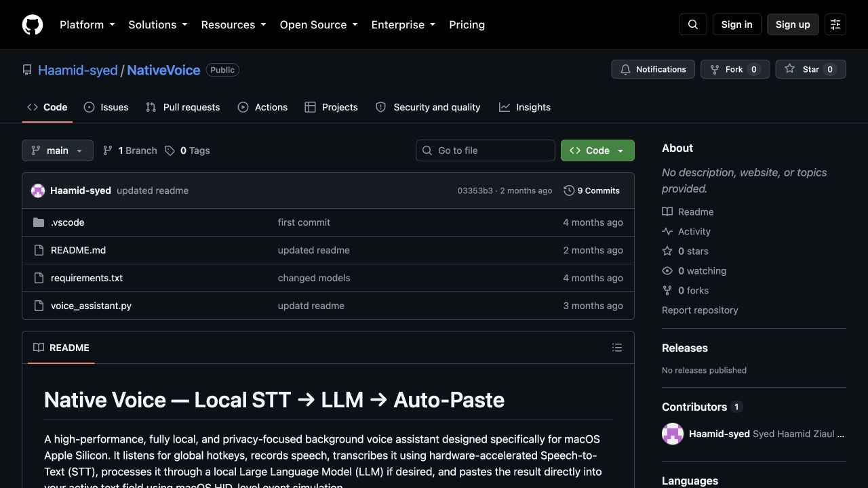
Task: Open the green Code dropdown button
Action: pyautogui.click(x=597, y=150)
